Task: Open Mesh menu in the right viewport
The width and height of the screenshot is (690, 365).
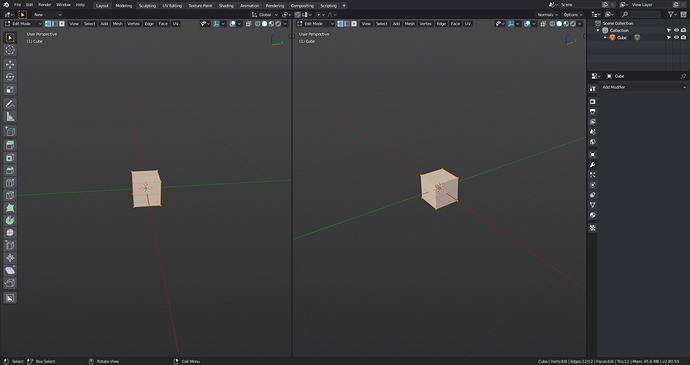Action: pyautogui.click(x=410, y=24)
